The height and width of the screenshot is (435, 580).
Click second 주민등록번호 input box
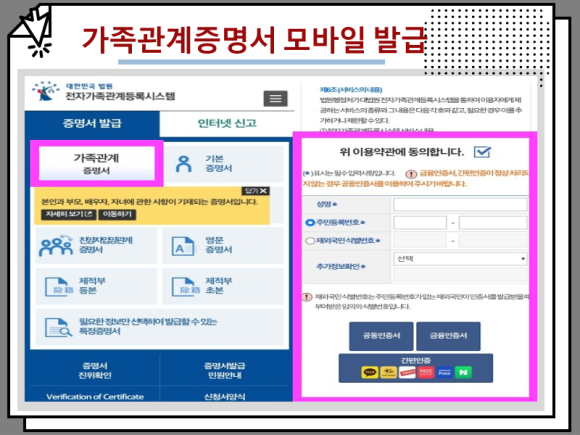(x=493, y=223)
